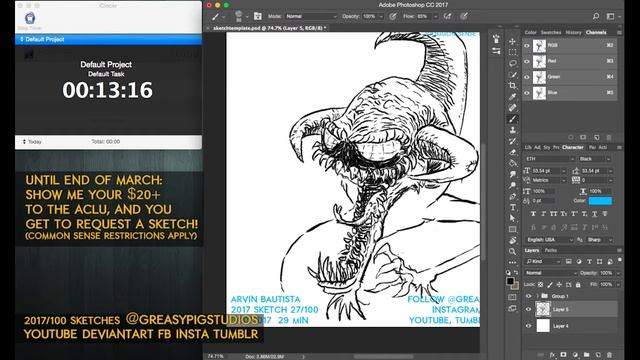
Task: Delete layer with trash icon
Action: click(x=609, y=355)
